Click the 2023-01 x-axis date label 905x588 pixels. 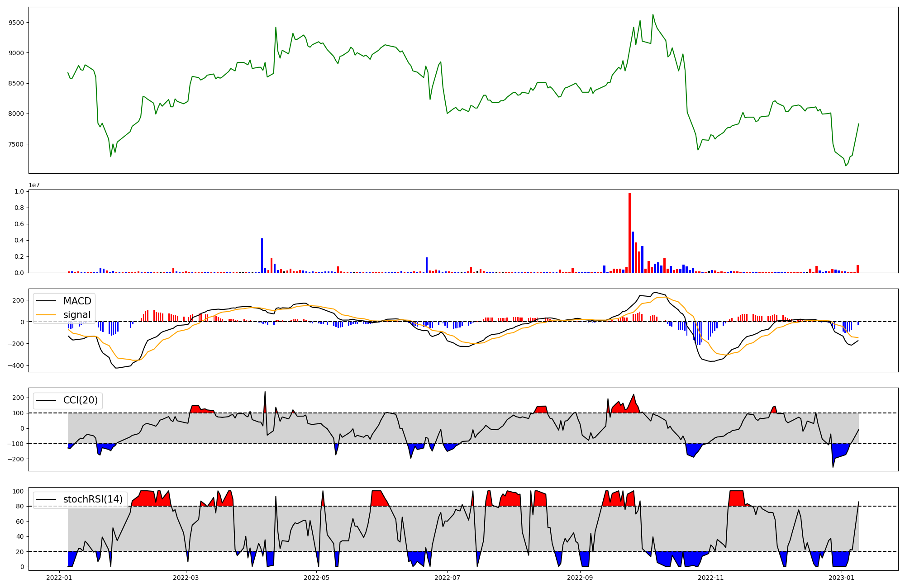click(x=841, y=578)
